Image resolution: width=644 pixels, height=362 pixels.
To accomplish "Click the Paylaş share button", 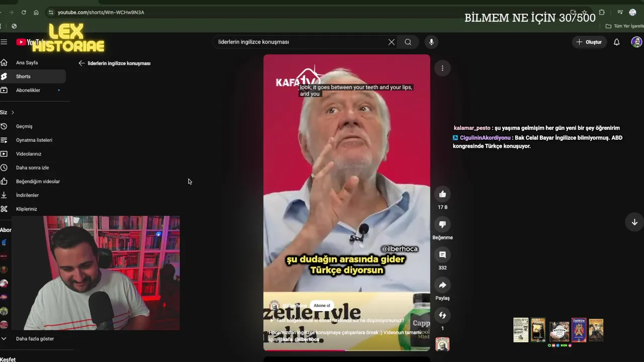I will [x=442, y=285].
